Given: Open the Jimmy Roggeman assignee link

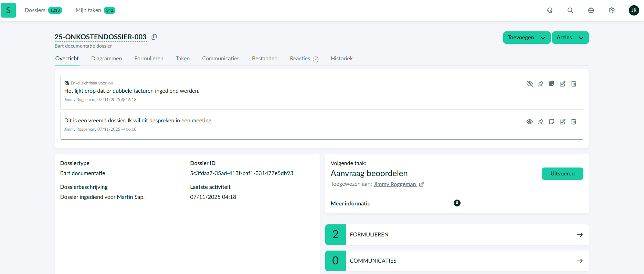Looking at the screenshot, I should point(395,184).
